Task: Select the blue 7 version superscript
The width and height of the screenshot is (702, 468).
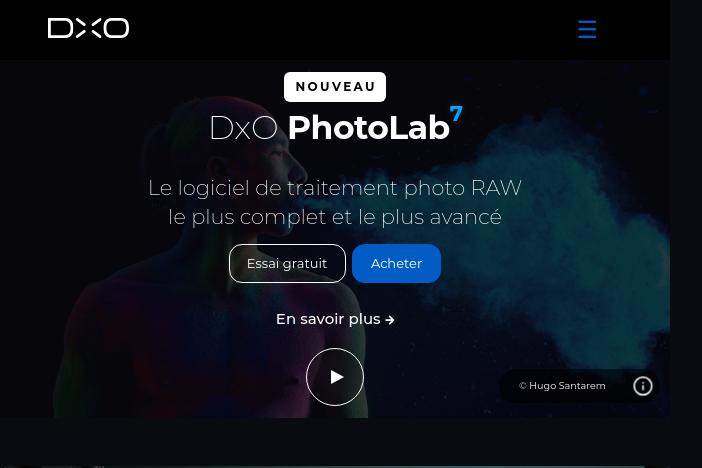Action: 456,113
